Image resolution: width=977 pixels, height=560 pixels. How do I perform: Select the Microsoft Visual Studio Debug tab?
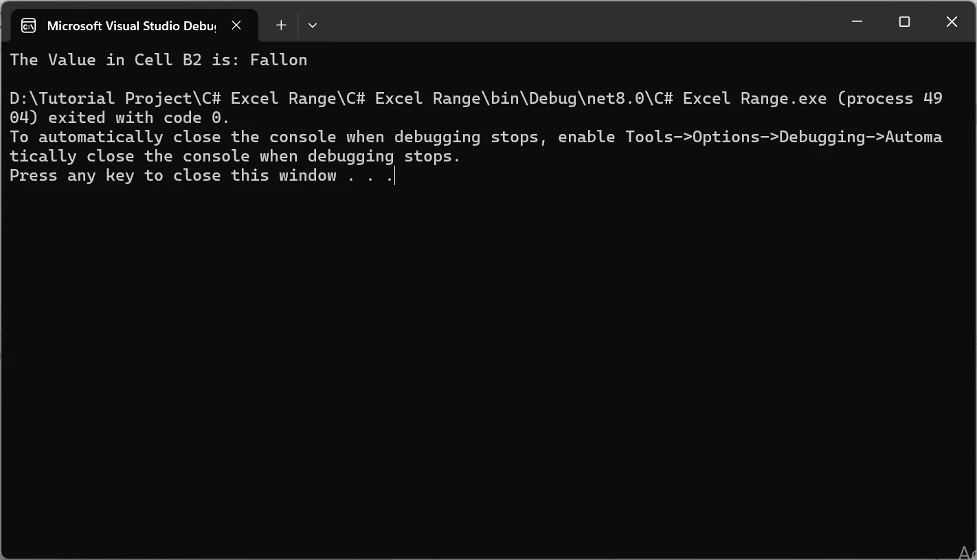point(131,25)
